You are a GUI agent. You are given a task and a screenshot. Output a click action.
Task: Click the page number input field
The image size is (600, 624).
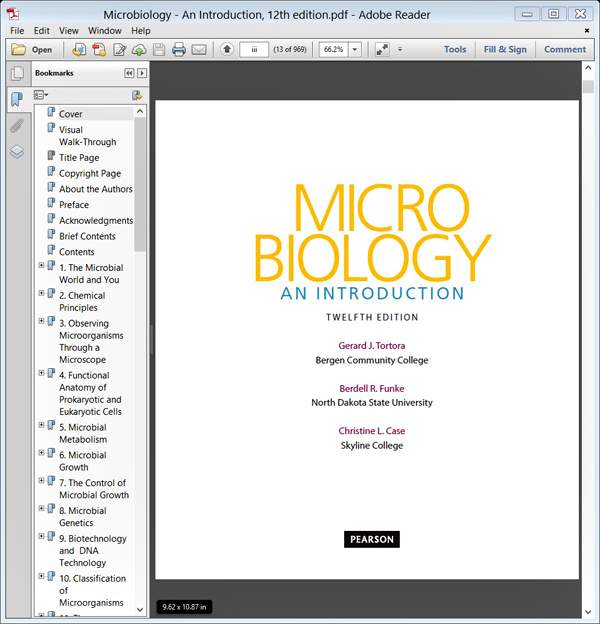point(254,50)
